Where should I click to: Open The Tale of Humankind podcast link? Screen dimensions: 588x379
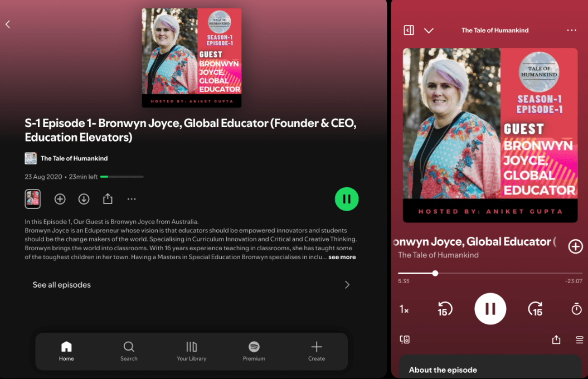click(x=74, y=158)
